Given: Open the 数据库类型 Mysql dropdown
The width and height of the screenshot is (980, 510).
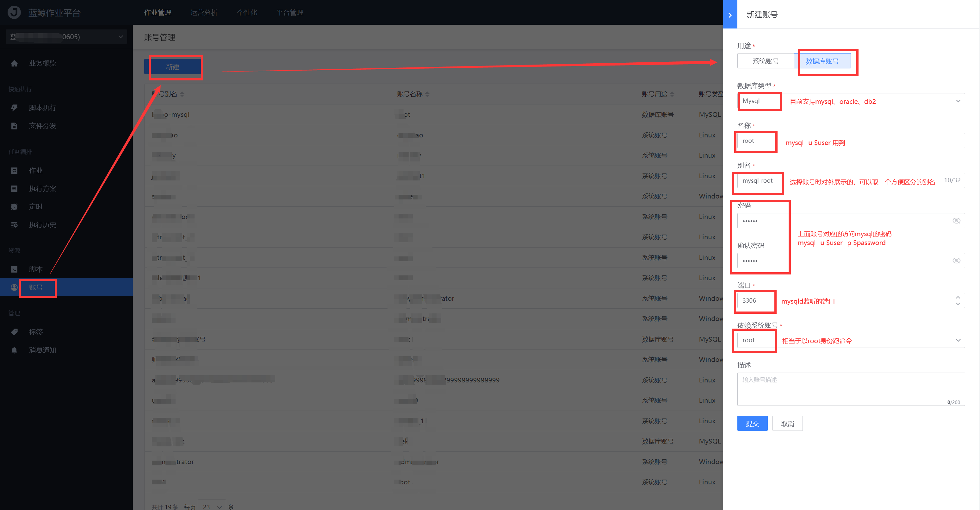Looking at the screenshot, I should tap(958, 101).
